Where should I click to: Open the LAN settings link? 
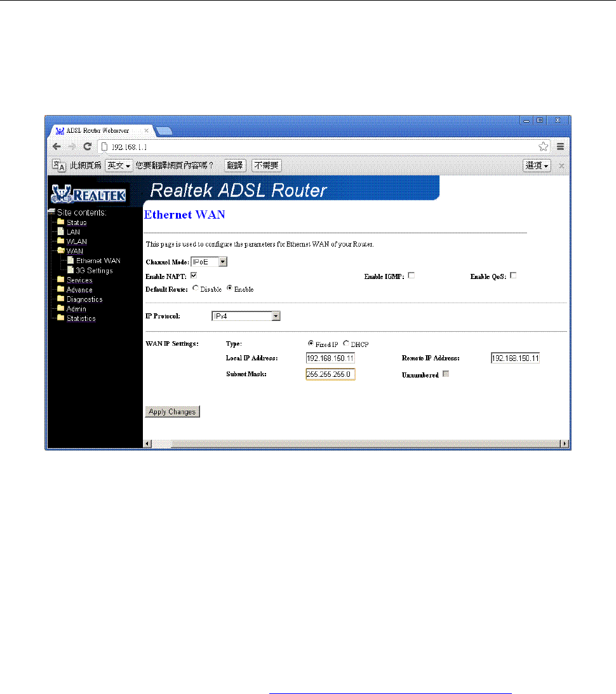(x=74, y=232)
